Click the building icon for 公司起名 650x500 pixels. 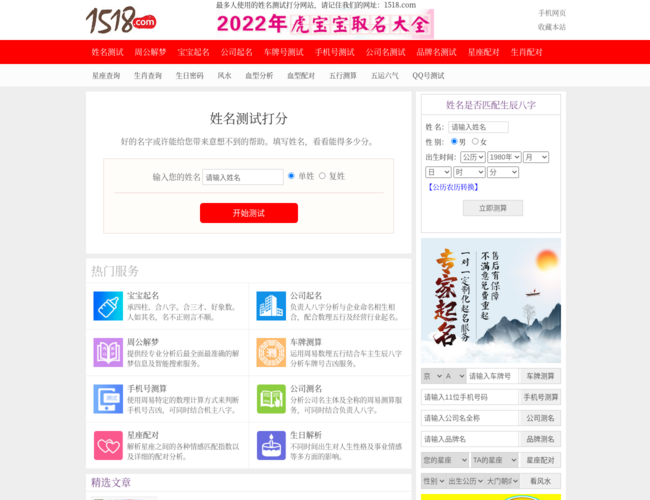point(271,306)
